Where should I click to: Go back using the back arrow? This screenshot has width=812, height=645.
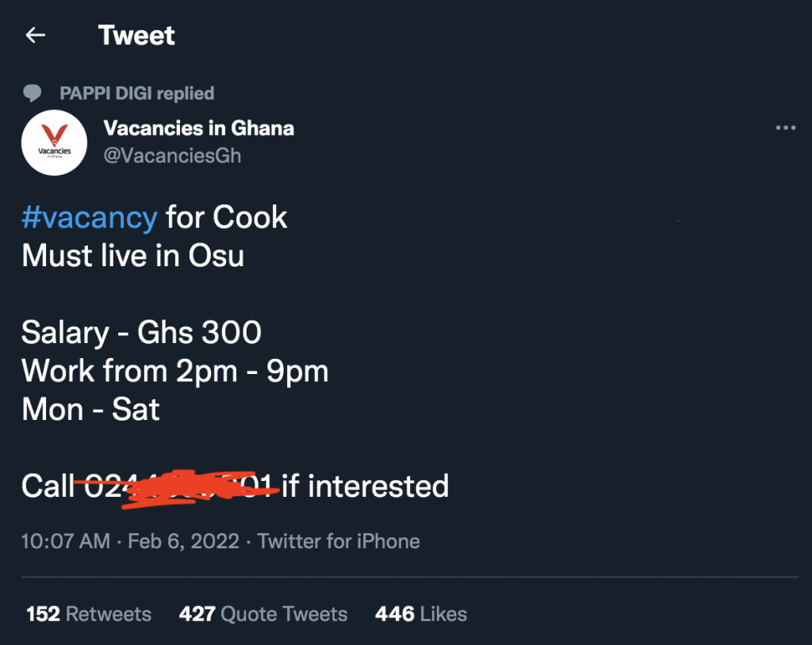(35, 35)
